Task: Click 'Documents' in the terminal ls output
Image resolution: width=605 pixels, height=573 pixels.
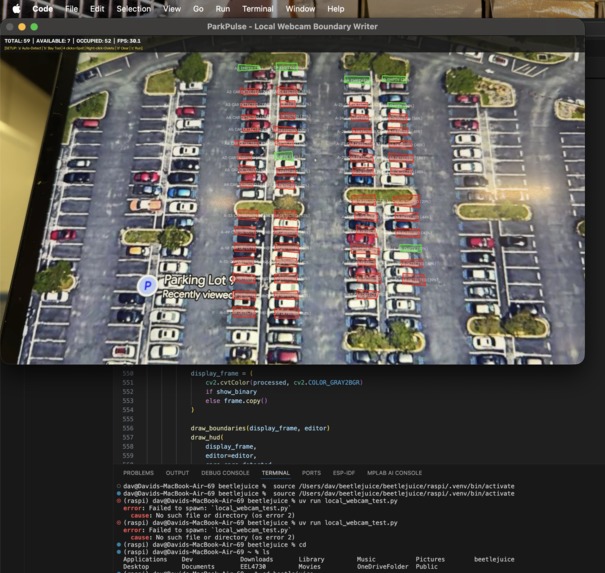Action: point(198,567)
